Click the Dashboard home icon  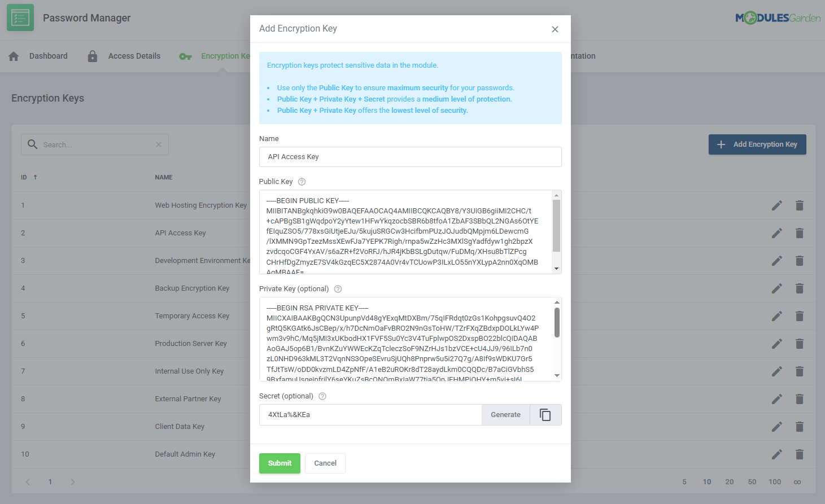tap(14, 56)
